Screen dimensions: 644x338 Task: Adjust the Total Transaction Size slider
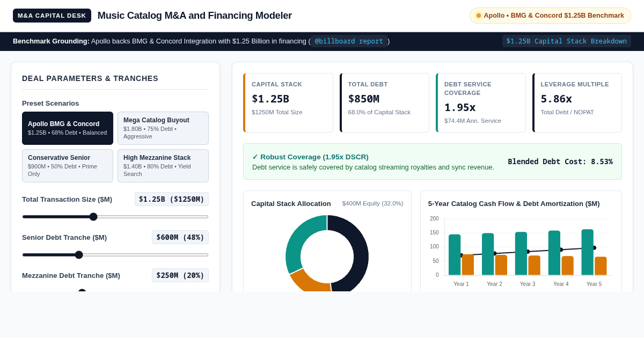tap(115, 217)
